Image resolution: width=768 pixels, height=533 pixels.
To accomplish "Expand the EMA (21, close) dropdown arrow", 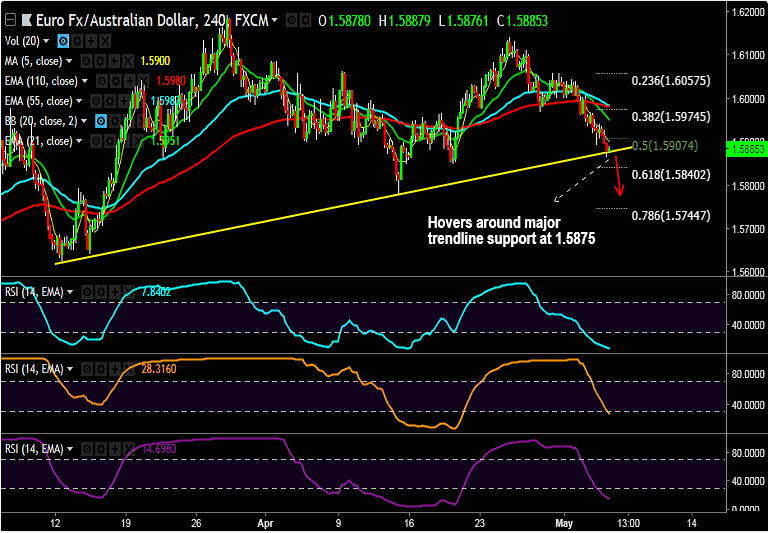I will [x=79, y=141].
